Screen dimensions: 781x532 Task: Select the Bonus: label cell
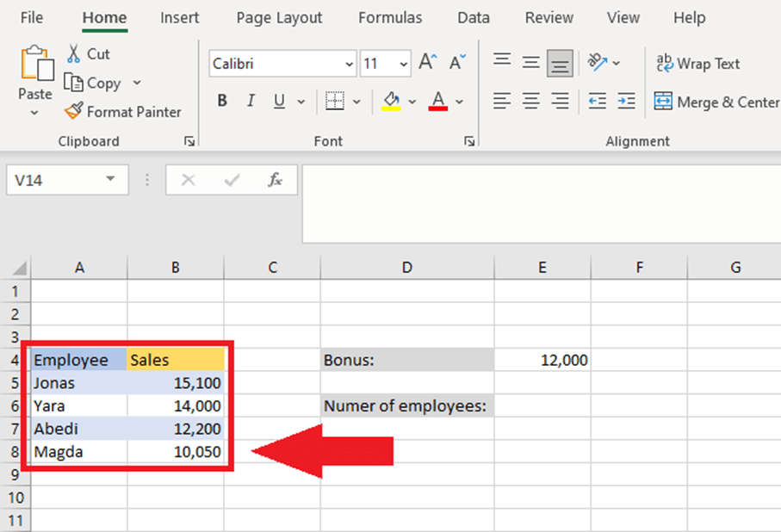tap(407, 360)
